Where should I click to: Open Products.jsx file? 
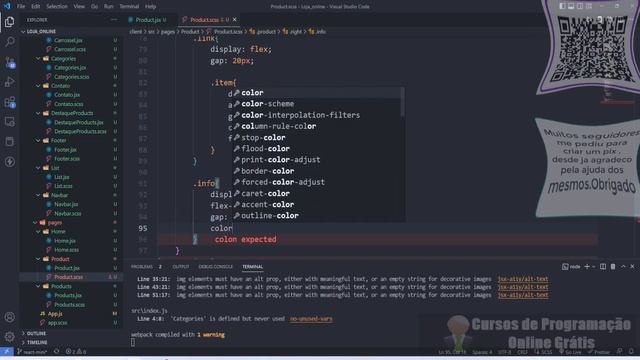tap(68, 296)
